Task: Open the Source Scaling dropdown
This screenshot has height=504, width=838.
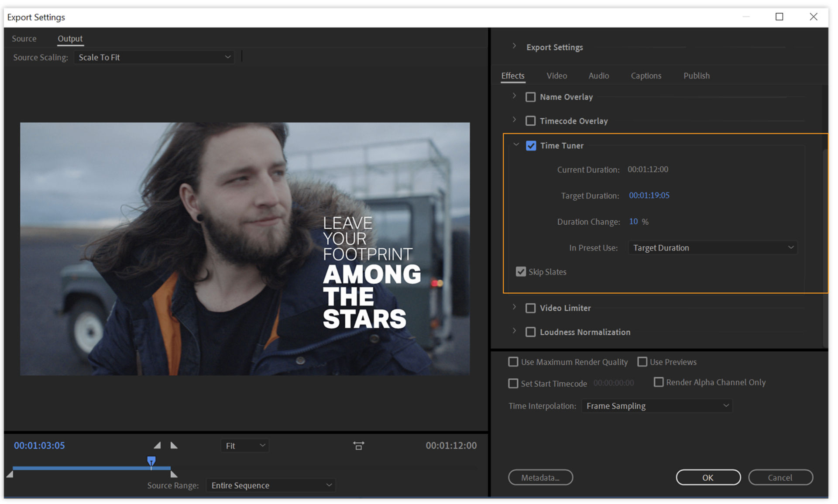Action: (154, 57)
